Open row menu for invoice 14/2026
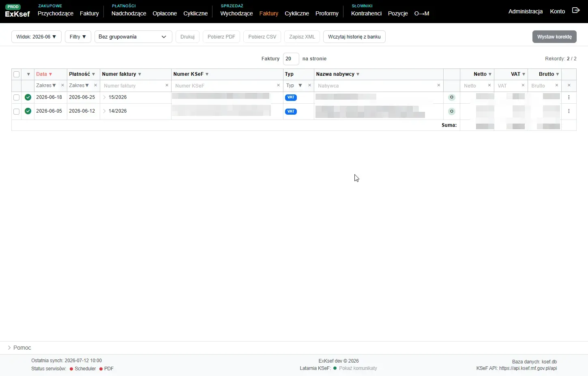588x376 pixels. 569,111
